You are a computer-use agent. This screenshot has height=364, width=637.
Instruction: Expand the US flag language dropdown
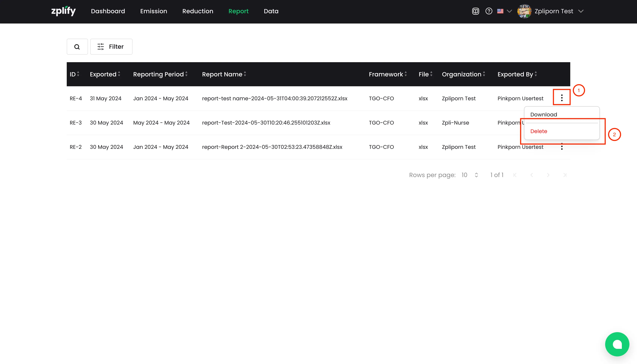click(504, 11)
